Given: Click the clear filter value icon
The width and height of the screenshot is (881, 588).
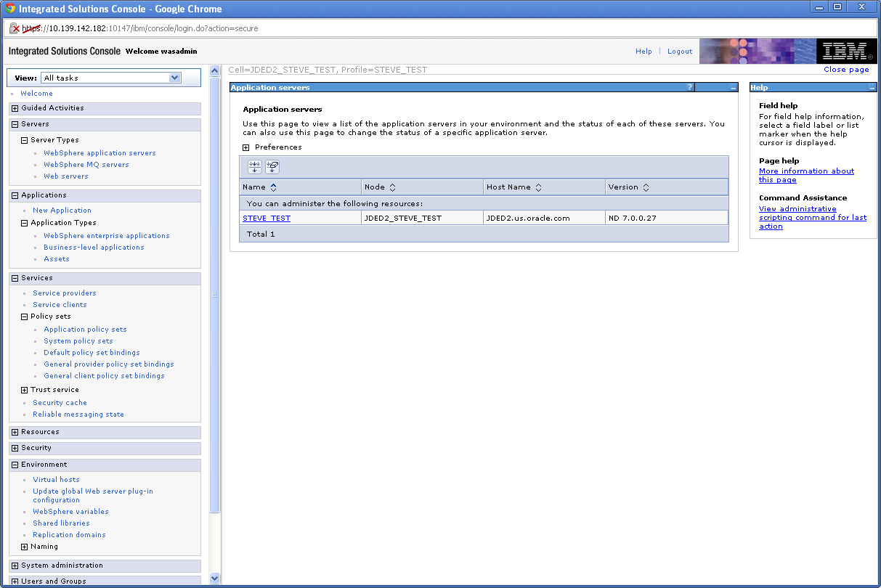Looking at the screenshot, I should (x=272, y=167).
